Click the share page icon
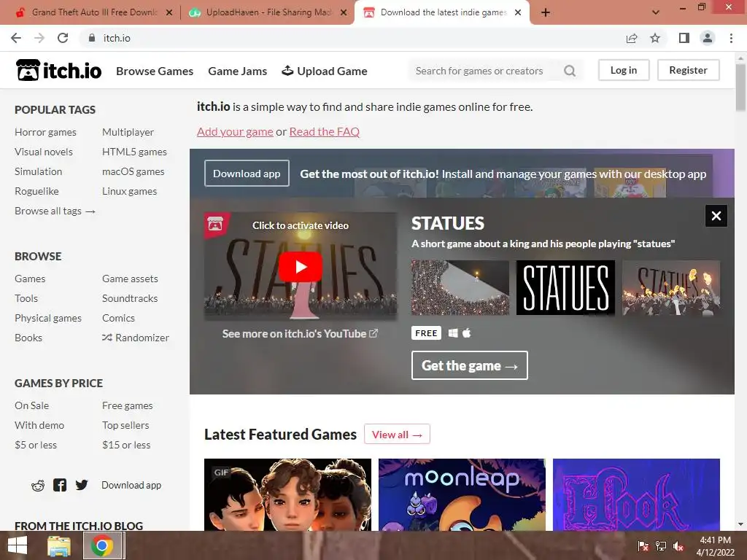Image resolution: width=747 pixels, height=560 pixels. click(632, 38)
